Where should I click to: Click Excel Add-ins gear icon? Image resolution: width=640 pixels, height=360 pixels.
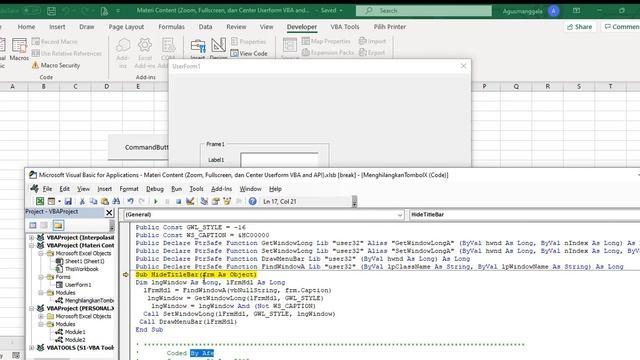tap(145, 53)
